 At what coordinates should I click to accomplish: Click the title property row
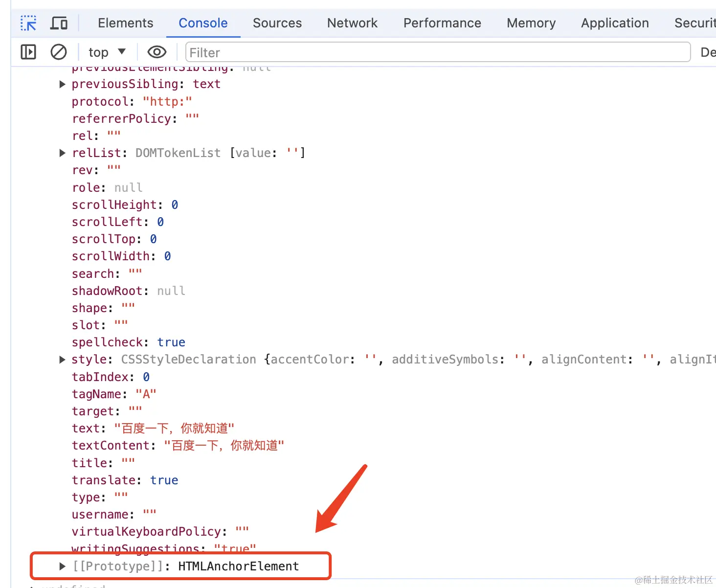tap(104, 463)
